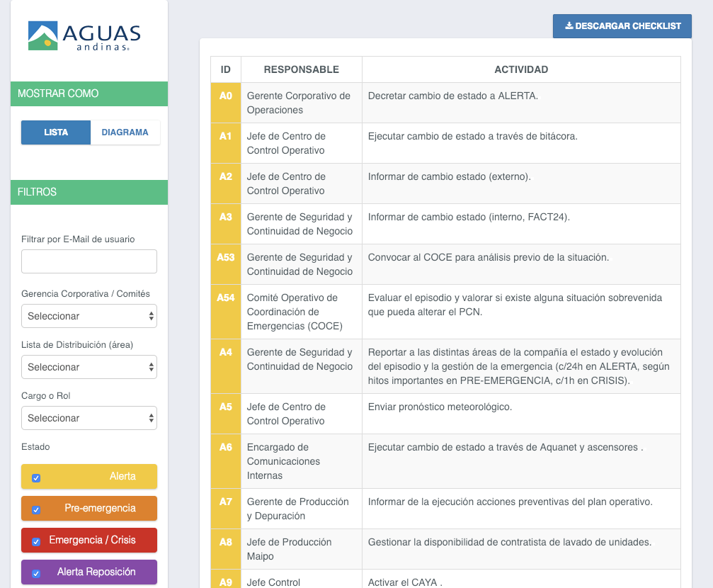Click 'Ejecutar cambio de estado a través de Aquanet'
The height and width of the screenshot is (588, 713).
[506, 447]
